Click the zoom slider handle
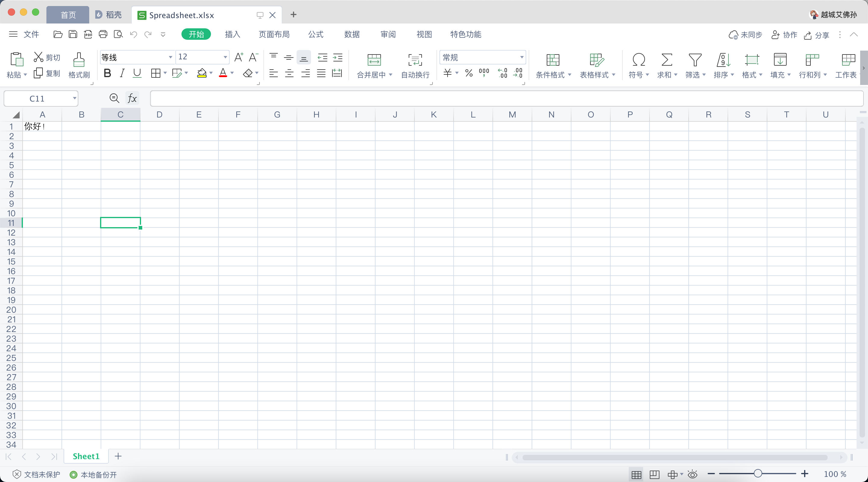 pos(758,474)
